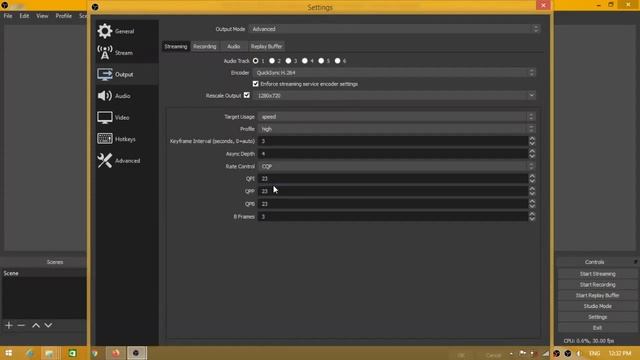Open Rate Control dropdown

[x=396, y=167]
